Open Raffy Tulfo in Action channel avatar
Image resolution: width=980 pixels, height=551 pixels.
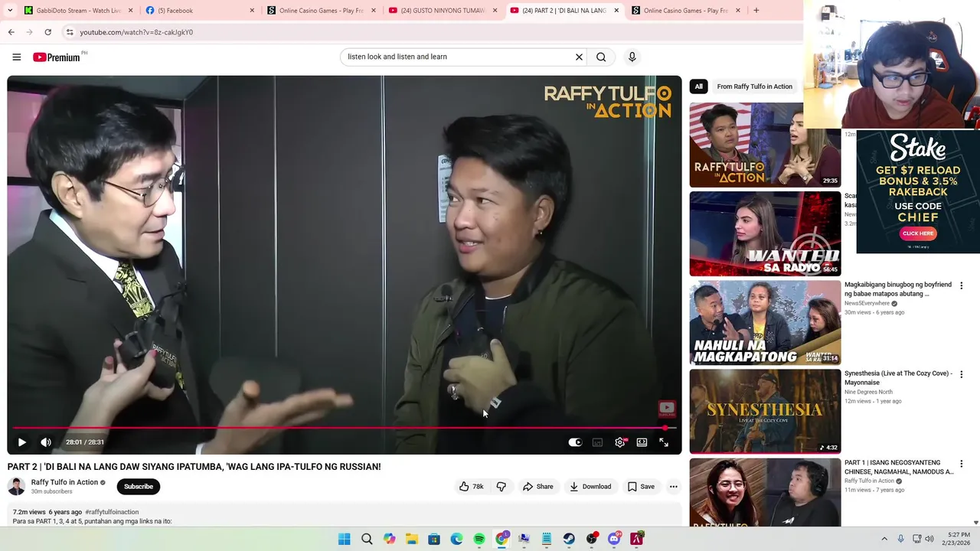(x=16, y=486)
